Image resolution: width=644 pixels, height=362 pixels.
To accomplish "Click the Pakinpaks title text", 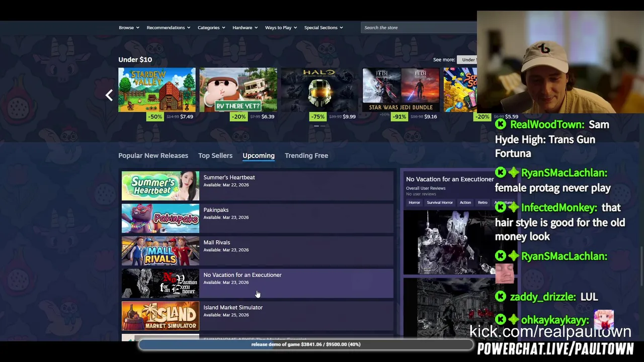I will (x=216, y=210).
